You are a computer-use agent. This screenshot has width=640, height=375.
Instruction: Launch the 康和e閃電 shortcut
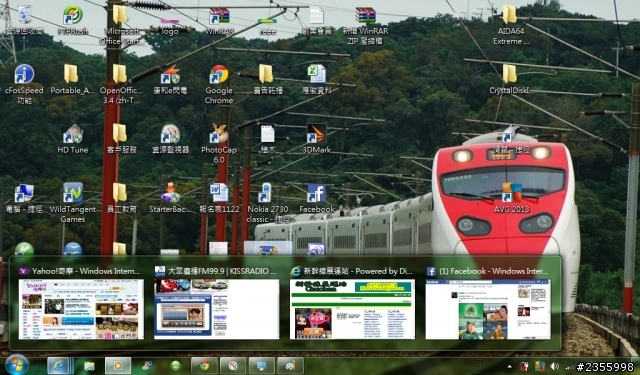pyautogui.click(x=170, y=74)
